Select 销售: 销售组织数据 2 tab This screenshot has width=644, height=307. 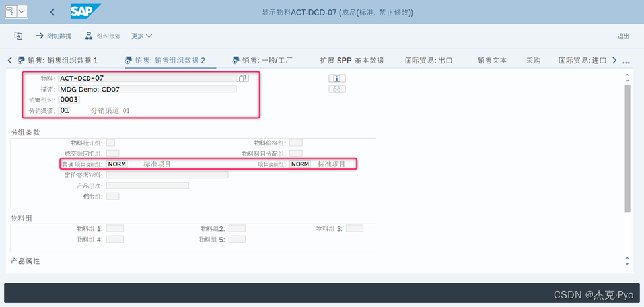pyautogui.click(x=164, y=61)
